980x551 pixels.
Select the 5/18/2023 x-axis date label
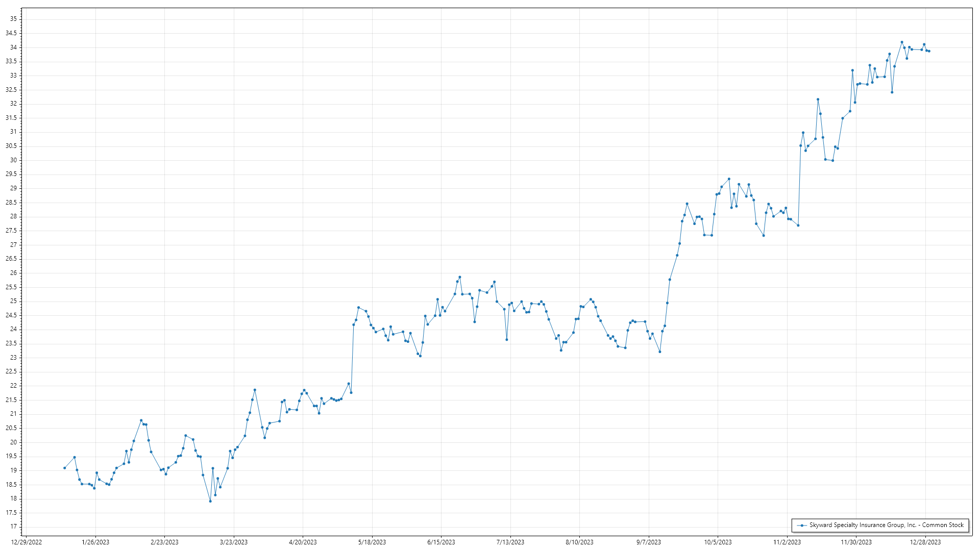pos(372,542)
